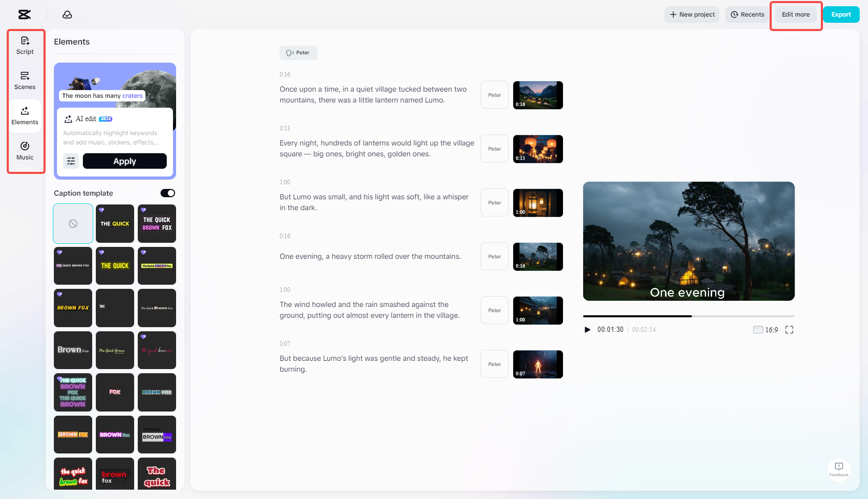Viewport: 868px width, 499px height.
Task: Select the no-caption template option
Action: [x=73, y=223]
